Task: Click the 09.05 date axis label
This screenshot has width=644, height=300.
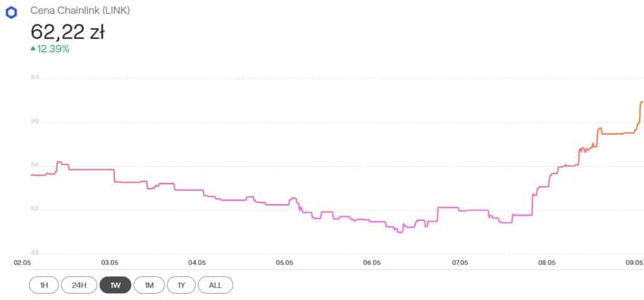Action: click(x=634, y=262)
